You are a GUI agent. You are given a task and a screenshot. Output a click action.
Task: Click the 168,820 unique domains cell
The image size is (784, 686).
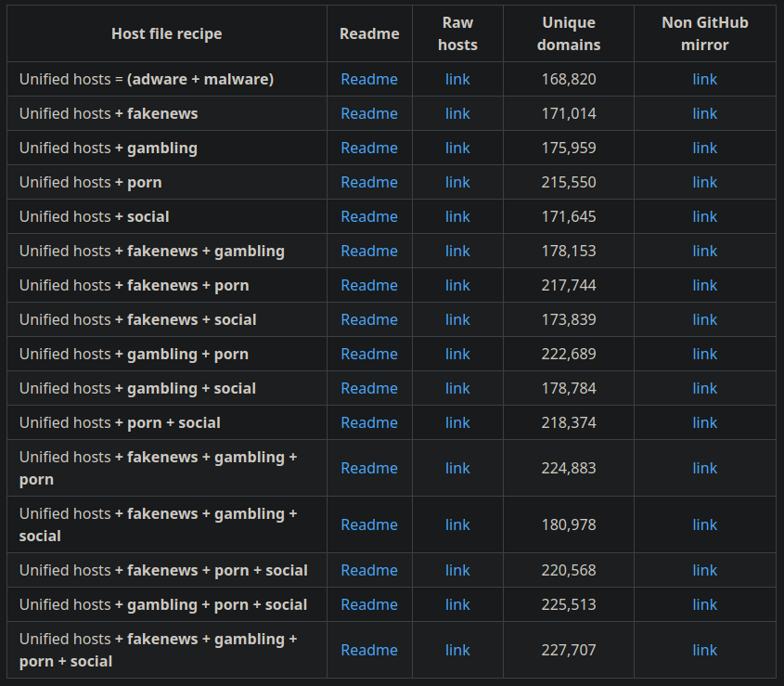[569, 79]
